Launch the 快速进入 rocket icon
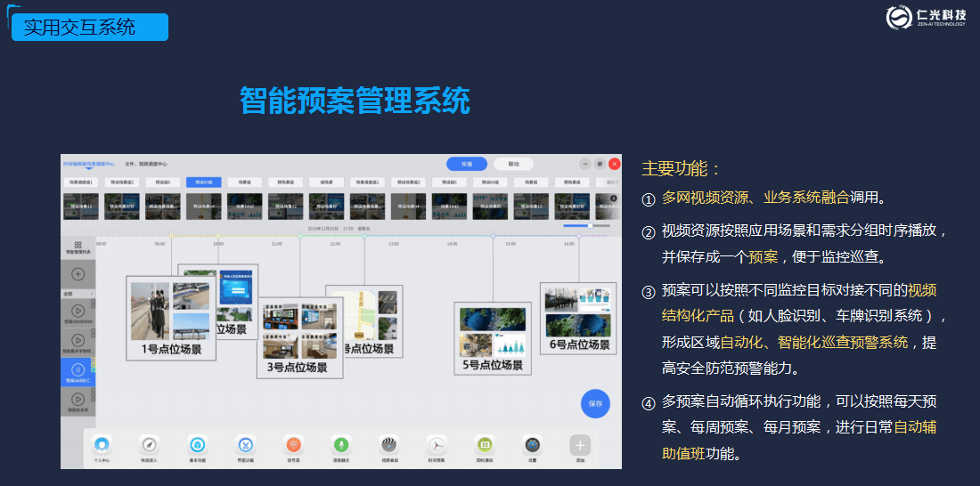 click(149, 445)
